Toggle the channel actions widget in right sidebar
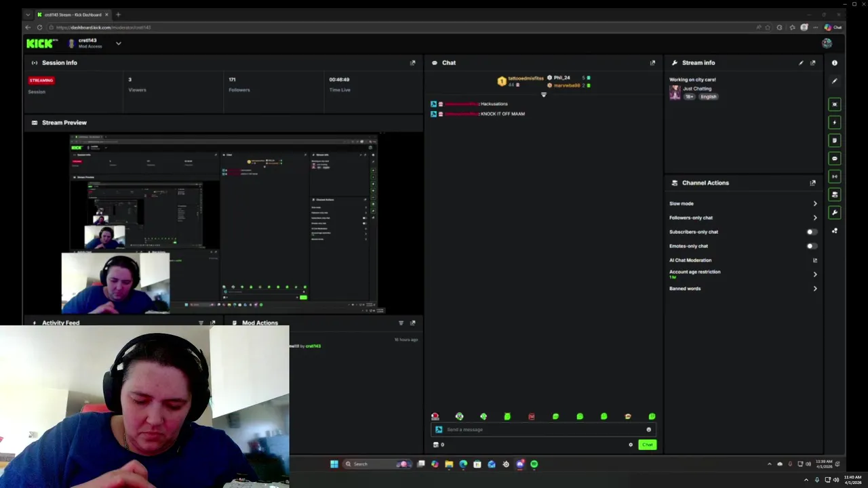868x488 pixels. (835, 195)
